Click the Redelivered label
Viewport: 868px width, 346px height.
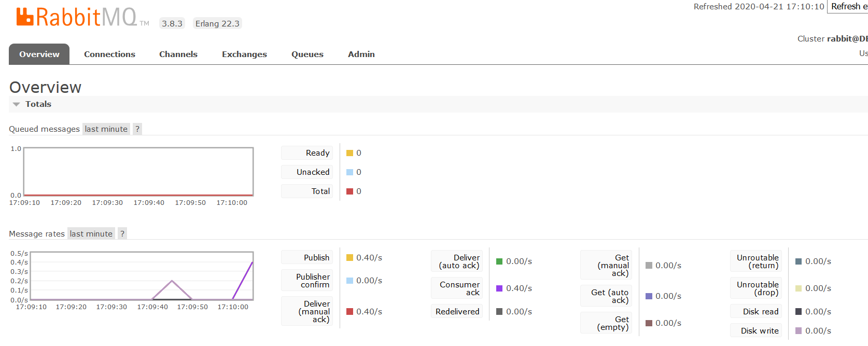click(457, 312)
